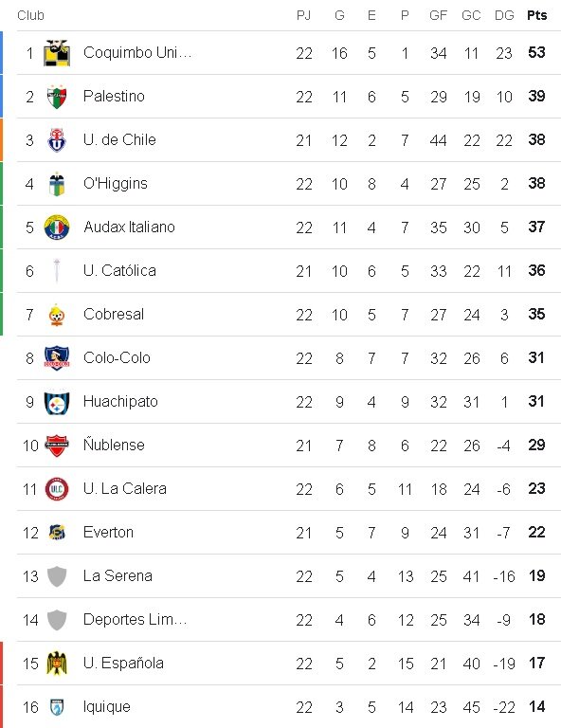This screenshot has height=728, width=561.
Task: Click the Palestino club crest
Action: click(x=57, y=97)
